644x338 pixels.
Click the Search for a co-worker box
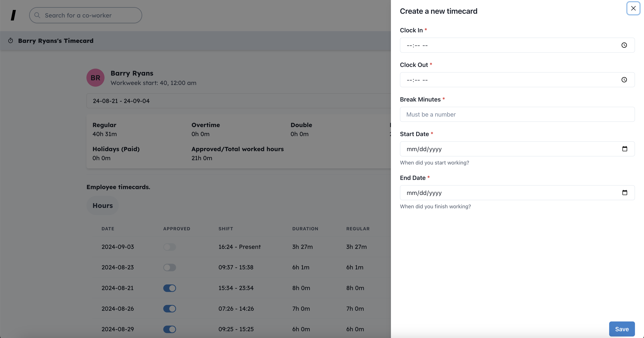click(90, 15)
